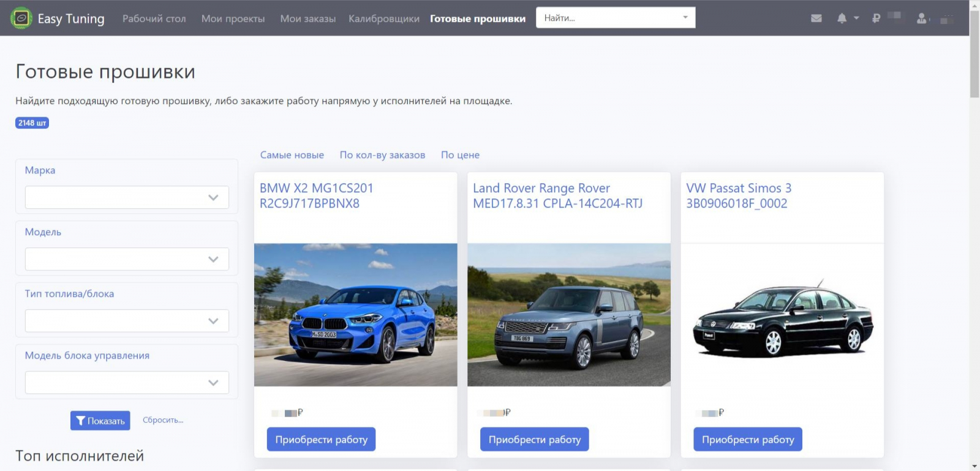Click the 2148 шт count badge

pyautogui.click(x=32, y=123)
